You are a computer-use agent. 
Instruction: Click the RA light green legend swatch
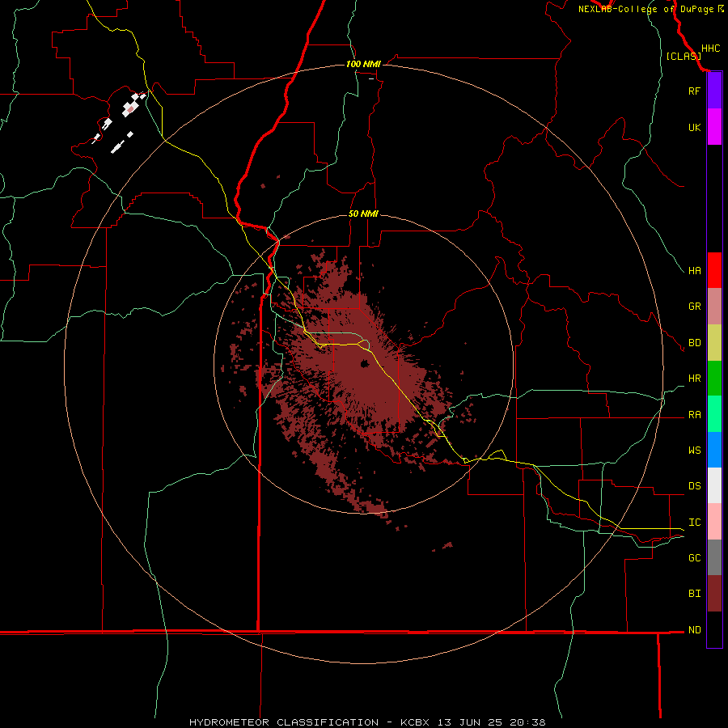pos(714,414)
